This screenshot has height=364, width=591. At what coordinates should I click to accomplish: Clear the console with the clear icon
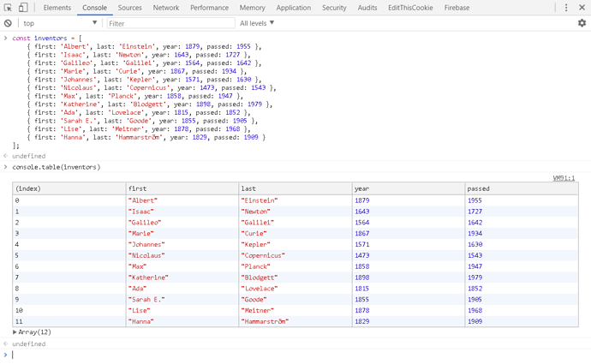click(8, 23)
